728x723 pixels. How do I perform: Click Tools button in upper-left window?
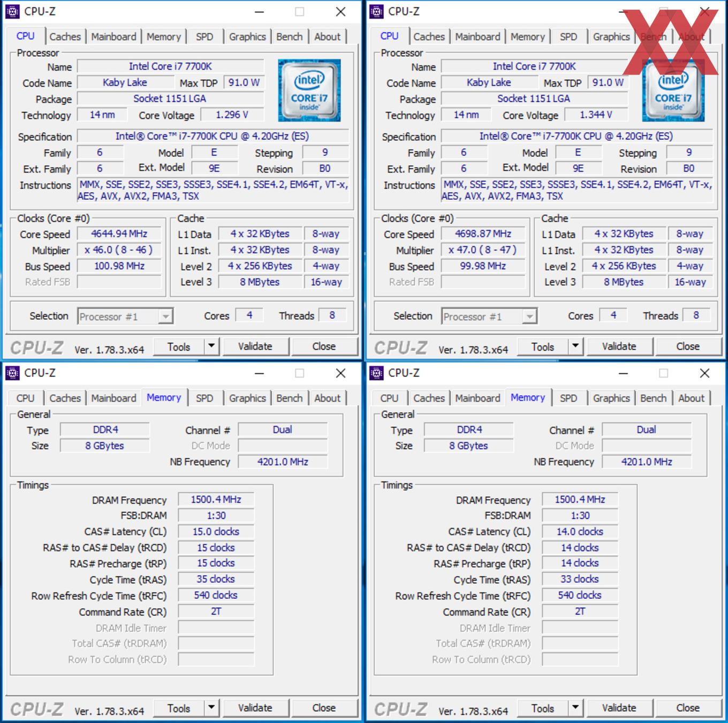click(x=179, y=347)
